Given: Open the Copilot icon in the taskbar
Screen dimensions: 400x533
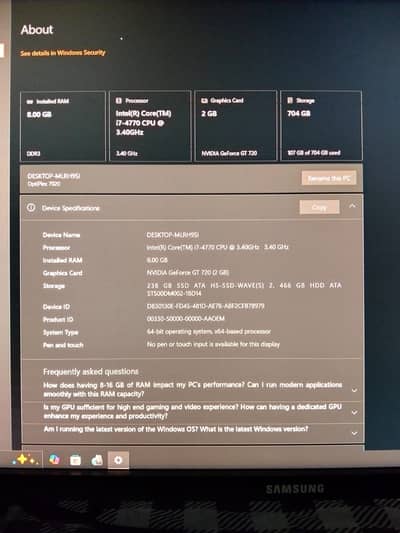Looking at the screenshot, I should click(54, 460).
